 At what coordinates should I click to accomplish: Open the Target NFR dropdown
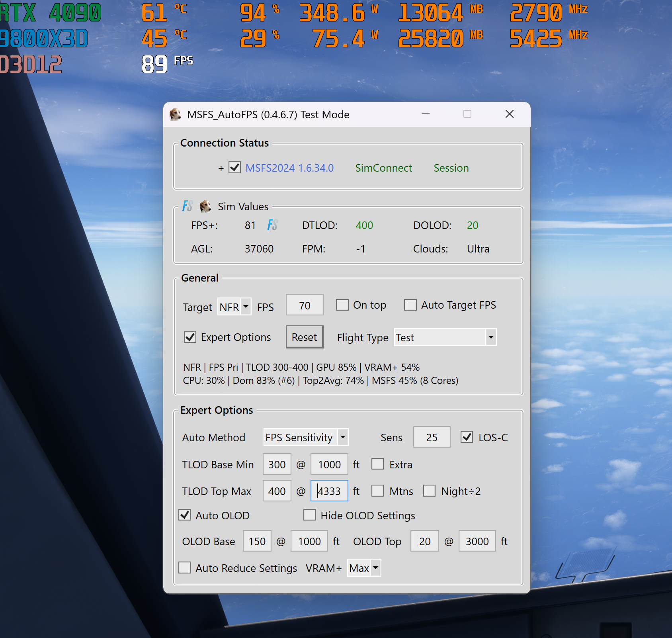(234, 307)
